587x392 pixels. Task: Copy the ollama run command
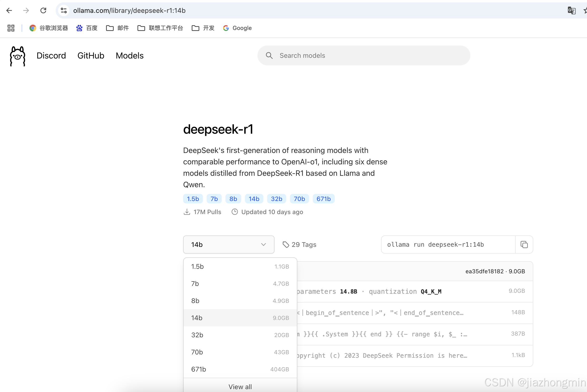pos(524,245)
